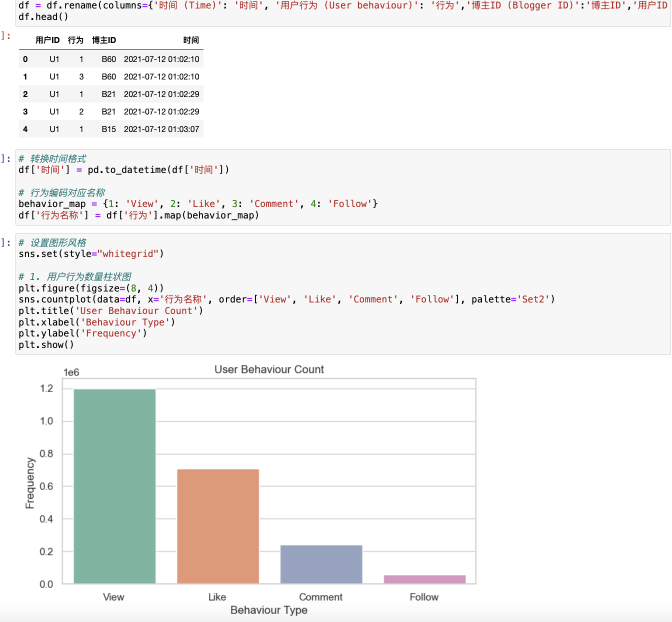Click the 0.6 y-axis tick label
672x622 pixels.
[46, 486]
